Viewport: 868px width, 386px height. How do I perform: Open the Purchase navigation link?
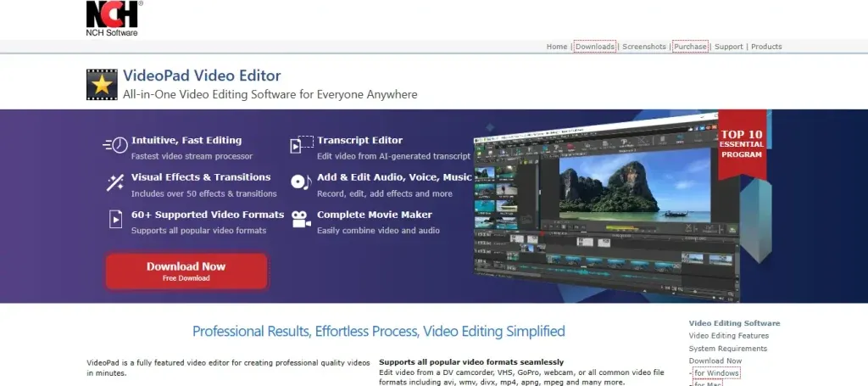click(690, 47)
